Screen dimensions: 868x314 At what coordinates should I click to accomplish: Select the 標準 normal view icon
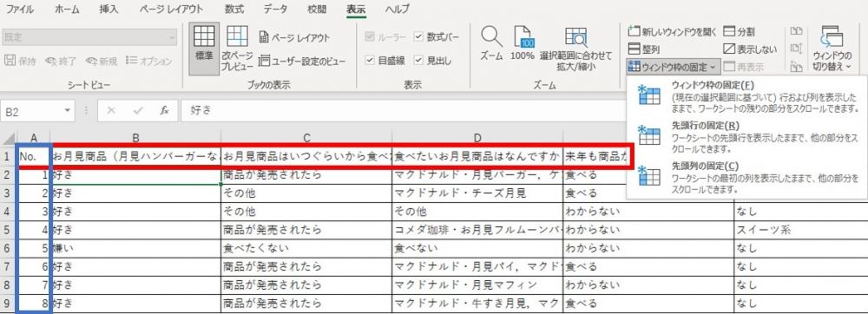(x=204, y=48)
